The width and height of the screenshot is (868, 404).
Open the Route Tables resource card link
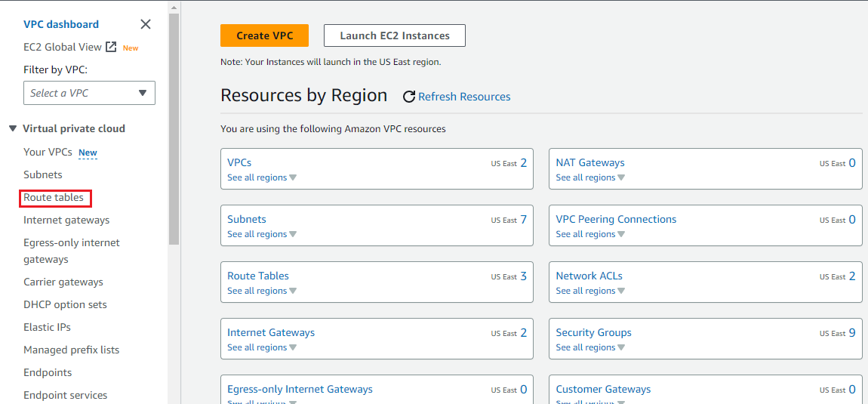pos(258,276)
